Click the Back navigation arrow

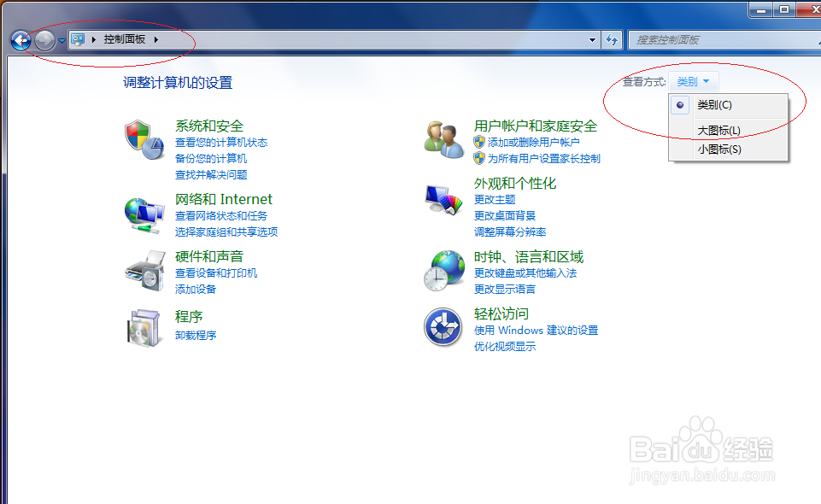(x=21, y=40)
